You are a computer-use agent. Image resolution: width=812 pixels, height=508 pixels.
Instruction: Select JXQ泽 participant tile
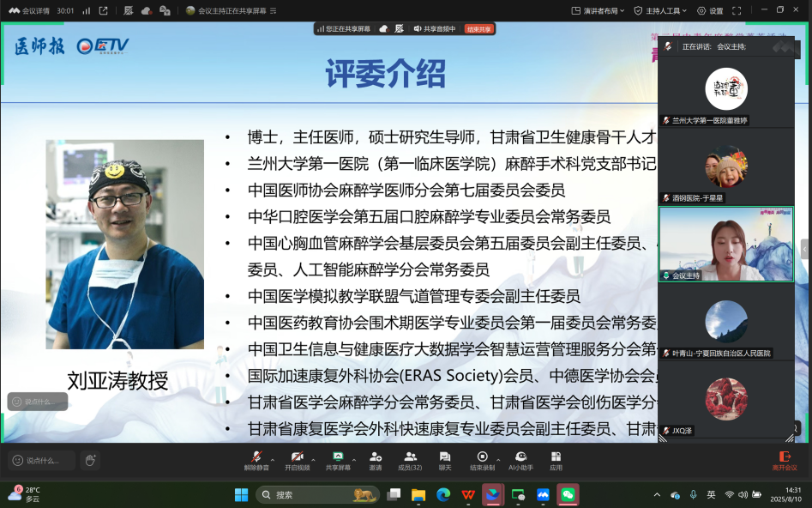pos(726,400)
